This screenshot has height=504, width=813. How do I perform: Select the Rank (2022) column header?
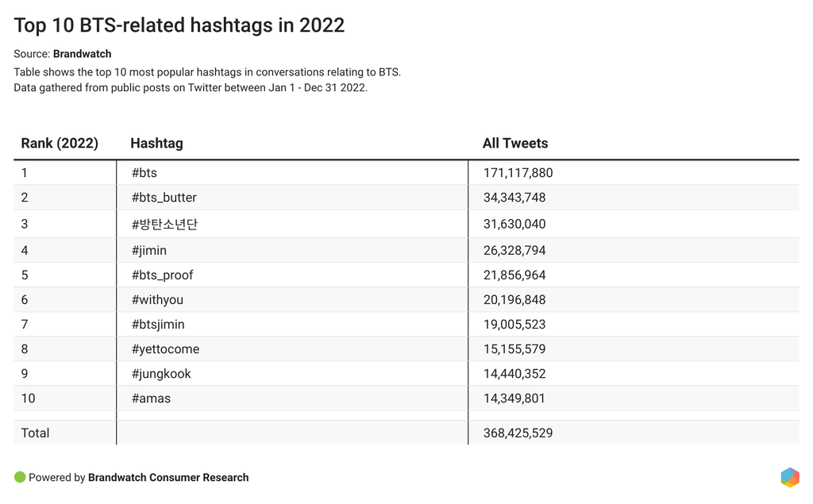pos(60,144)
